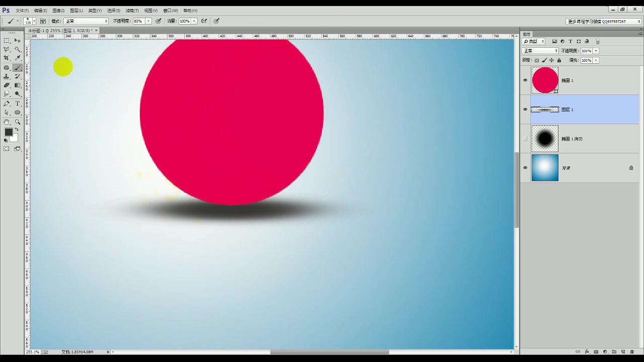
Task: Show the 椭圆 1 拷贝 layer
Action: tap(525, 138)
